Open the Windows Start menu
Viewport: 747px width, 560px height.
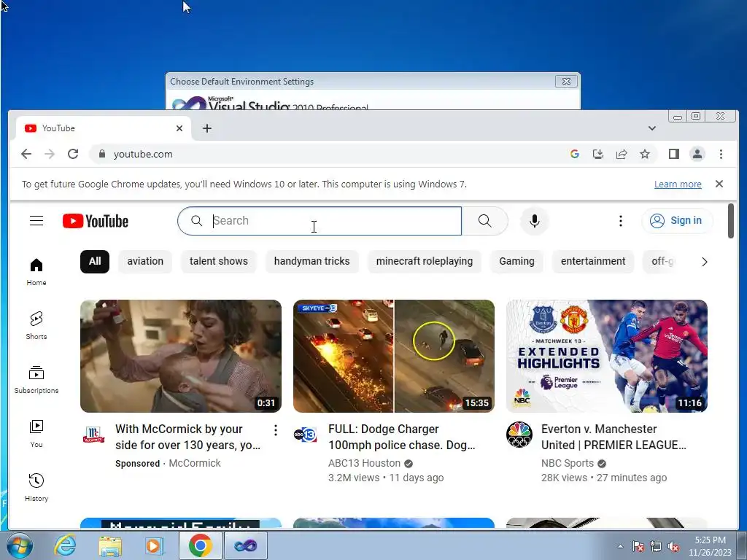click(x=19, y=545)
